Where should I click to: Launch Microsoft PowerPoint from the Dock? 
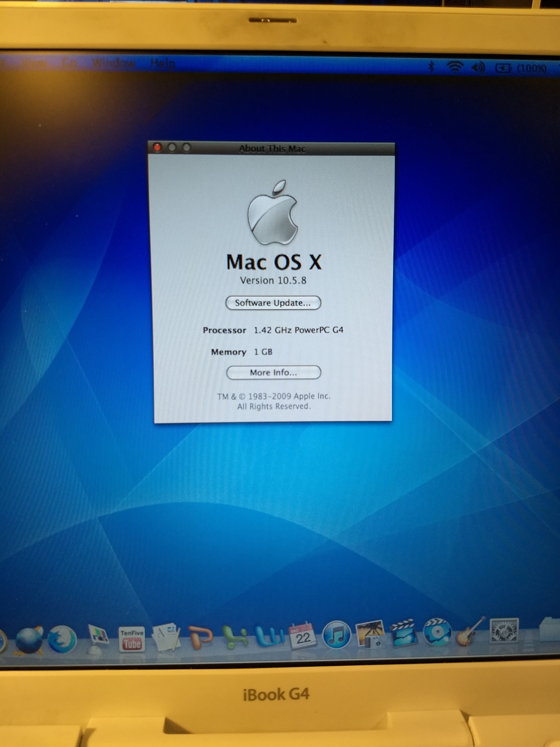[200, 637]
